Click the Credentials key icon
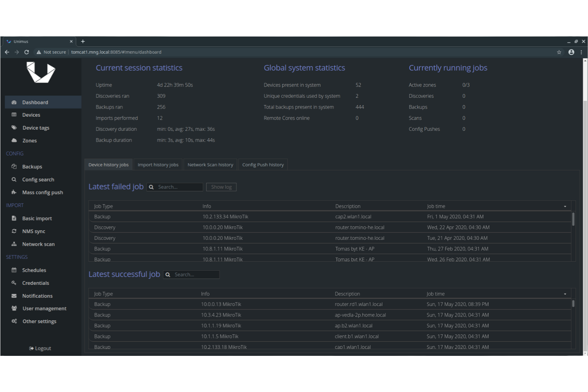The image size is (588, 392). (14, 283)
